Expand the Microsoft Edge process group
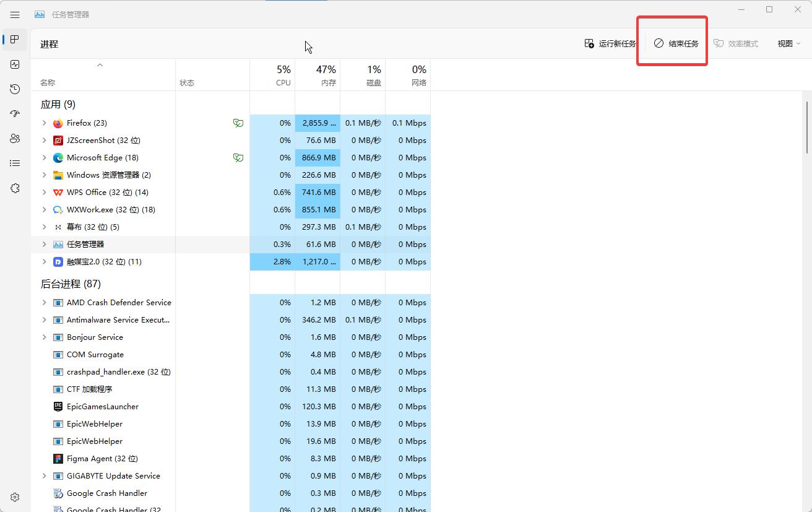Screen dimensions: 812x512 click(x=44, y=158)
